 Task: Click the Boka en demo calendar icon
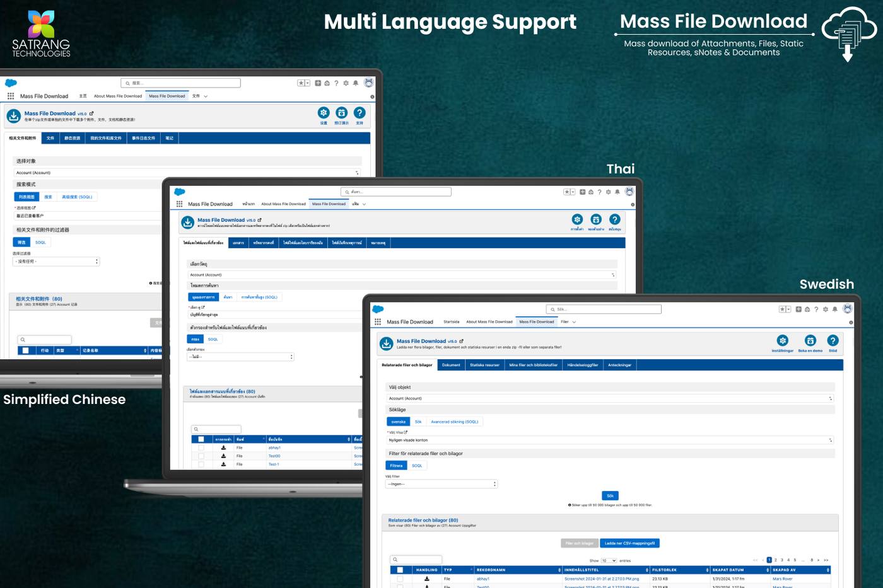pos(810,340)
